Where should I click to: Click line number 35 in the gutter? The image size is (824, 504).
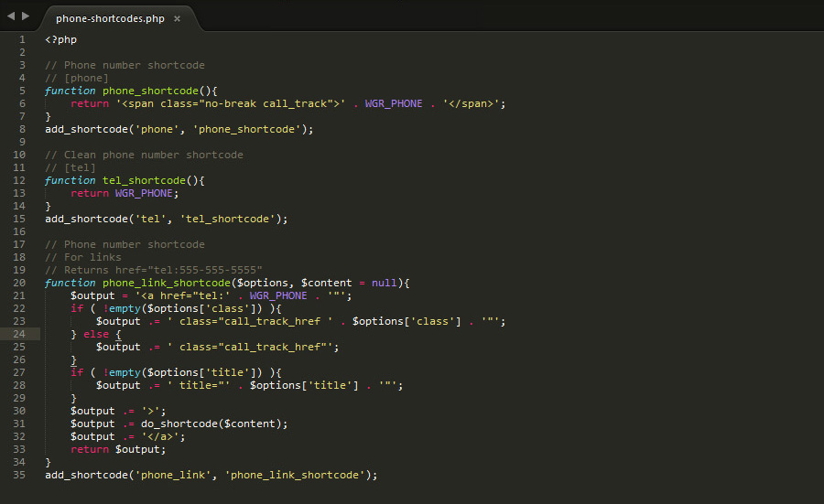[x=18, y=475]
